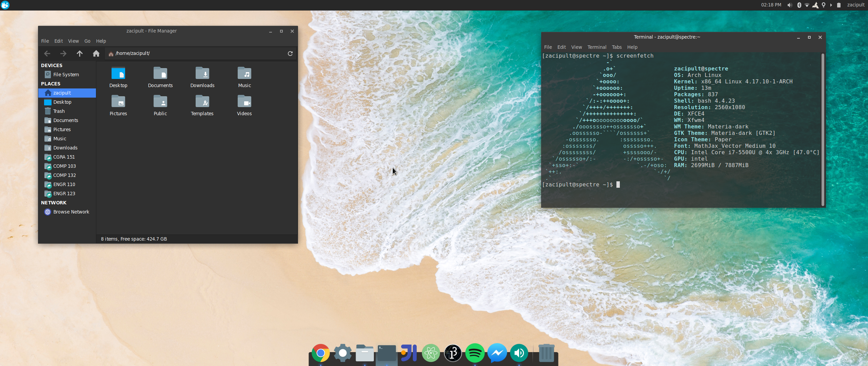868x366 pixels.
Task: Select the Documents folder icon
Action: (160, 77)
